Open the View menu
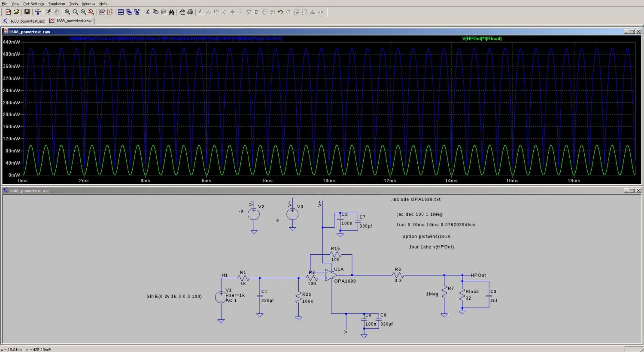This screenshot has height=352, width=644. coord(15,4)
